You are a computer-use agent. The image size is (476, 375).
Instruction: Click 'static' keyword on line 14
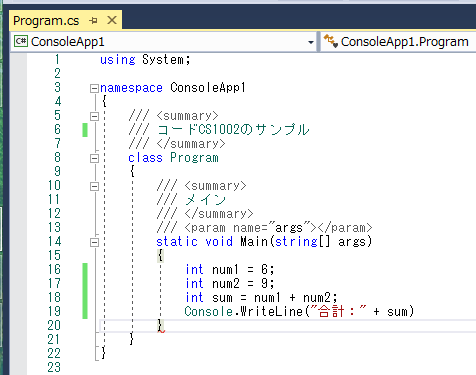click(177, 241)
